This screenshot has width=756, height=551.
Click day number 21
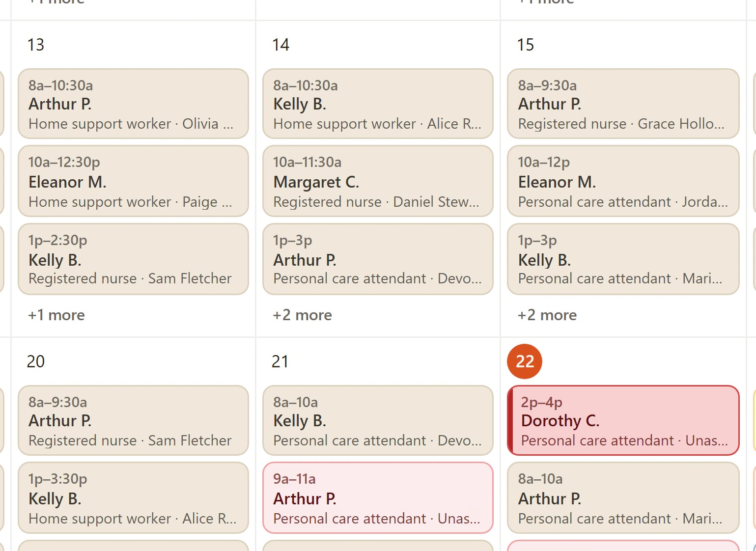click(280, 361)
